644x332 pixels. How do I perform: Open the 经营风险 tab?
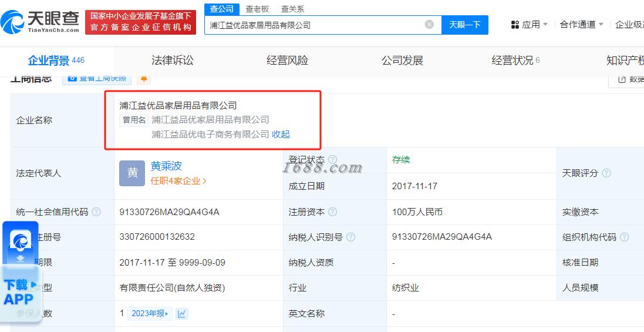[x=288, y=61]
